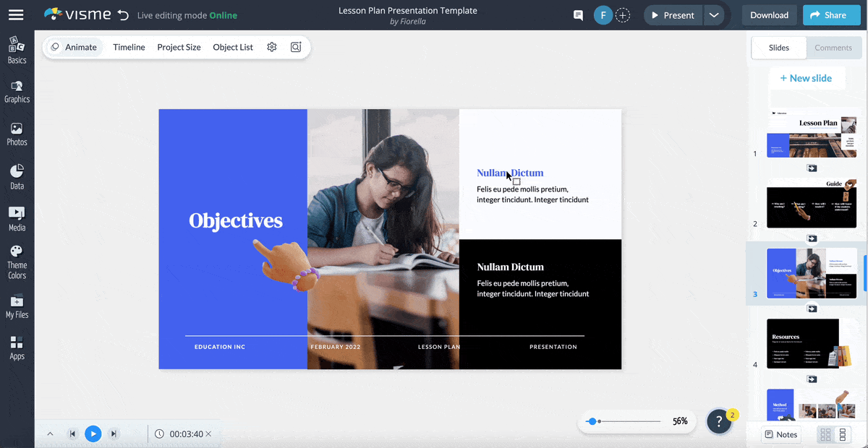Open Theme Colors from the sidebar
868x448 pixels.
click(x=17, y=262)
